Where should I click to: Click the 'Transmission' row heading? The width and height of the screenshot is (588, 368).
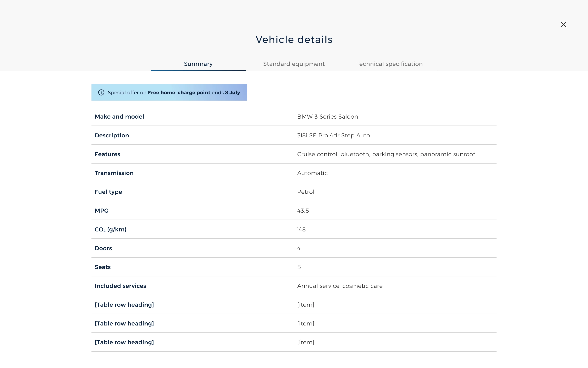(x=114, y=173)
